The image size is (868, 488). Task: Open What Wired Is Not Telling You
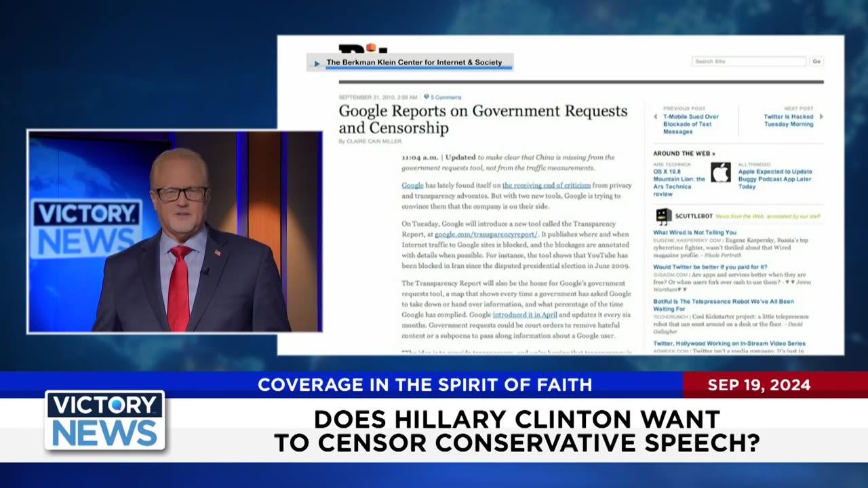tap(694, 232)
